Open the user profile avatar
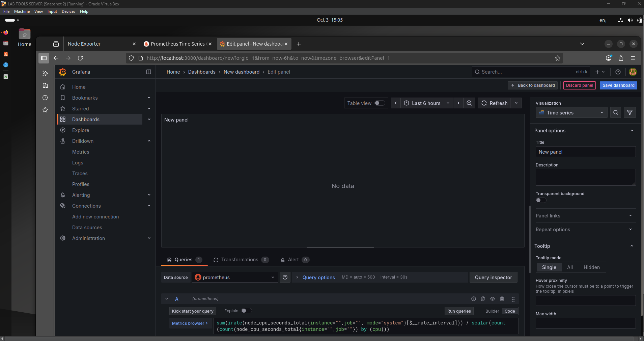This screenshot has height=341, width=644. 633,72
